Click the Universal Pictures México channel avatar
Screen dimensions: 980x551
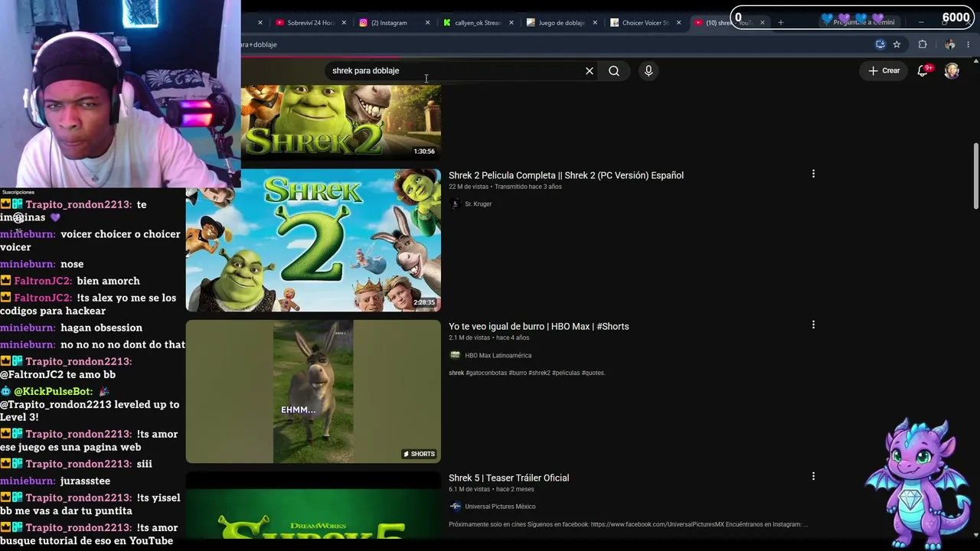[455, 507]
